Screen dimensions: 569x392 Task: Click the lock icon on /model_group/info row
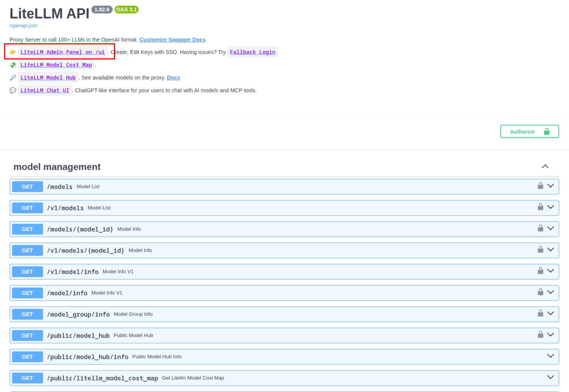pyautogui.click(x=541, y=313)
